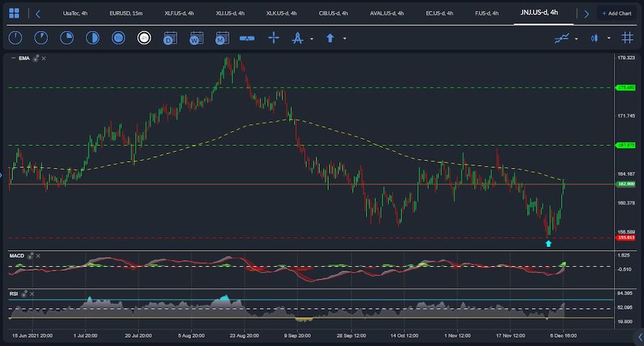Collapse the EMA indicator with the minus
This screenshot has width=644, height=346.
(12, 59)
